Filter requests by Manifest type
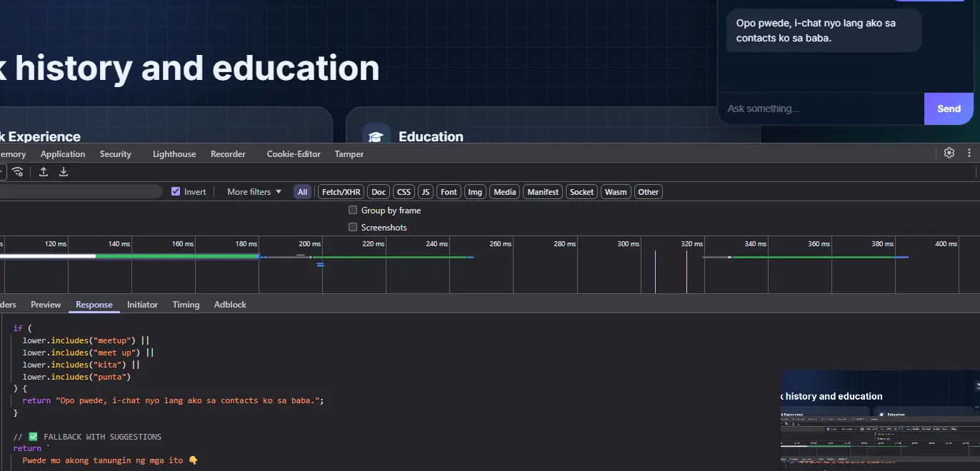The width and height of the screenshot is (980, 471). [543, 191]
